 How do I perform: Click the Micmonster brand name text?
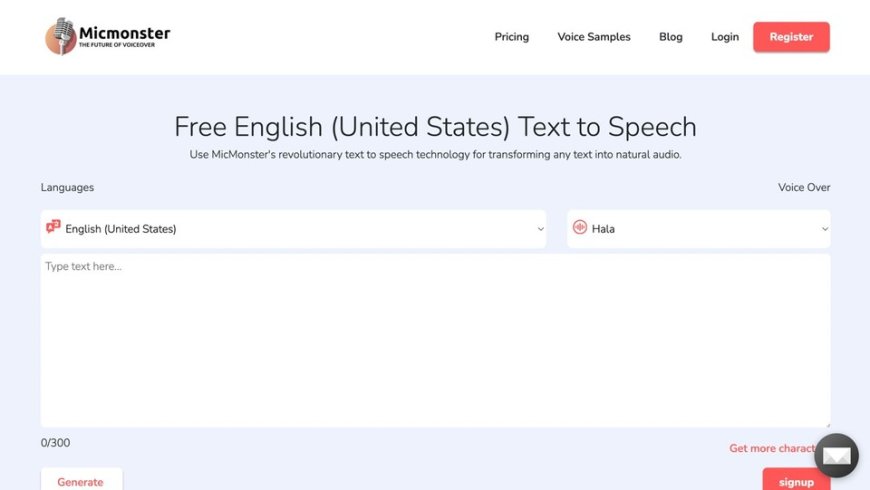125,33
